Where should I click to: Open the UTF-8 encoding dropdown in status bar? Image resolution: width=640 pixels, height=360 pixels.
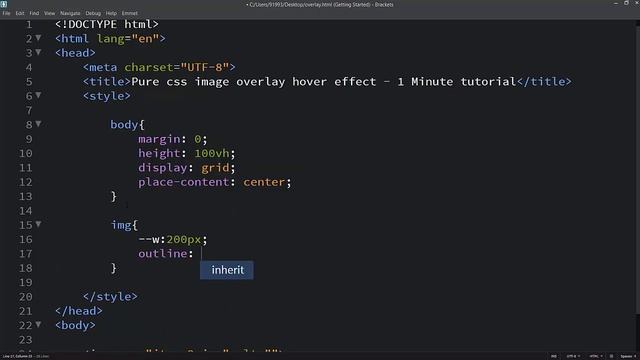573,356
